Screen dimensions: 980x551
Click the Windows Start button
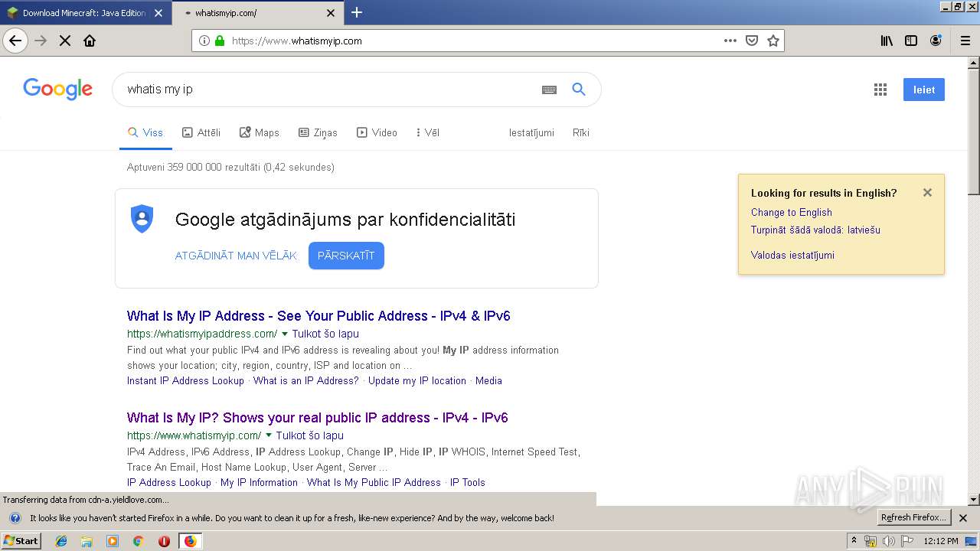pos(21,541)
